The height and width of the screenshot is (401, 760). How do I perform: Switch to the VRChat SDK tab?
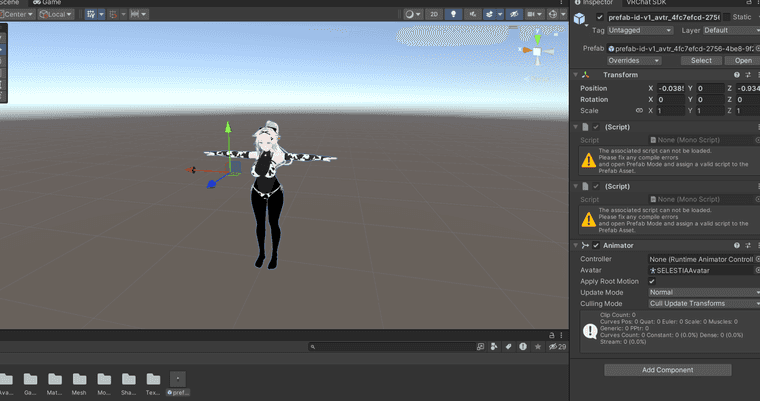coord(646,2)
